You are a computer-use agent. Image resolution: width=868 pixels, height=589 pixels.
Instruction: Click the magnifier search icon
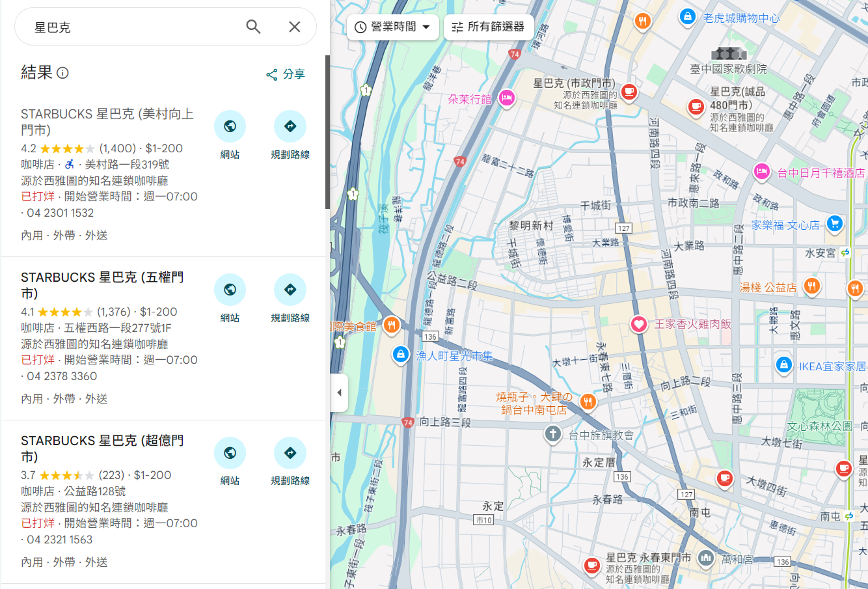[x=253, y=27]
